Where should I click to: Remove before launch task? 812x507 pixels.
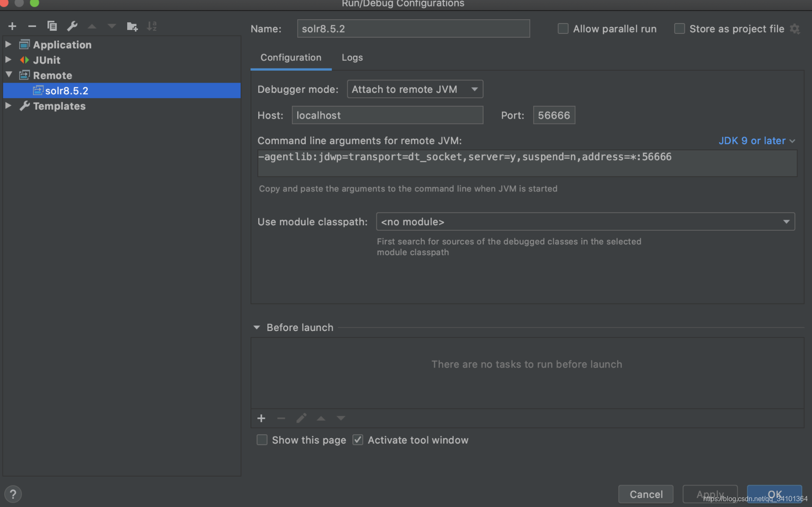pyautogui.click(x=281, y=418)
